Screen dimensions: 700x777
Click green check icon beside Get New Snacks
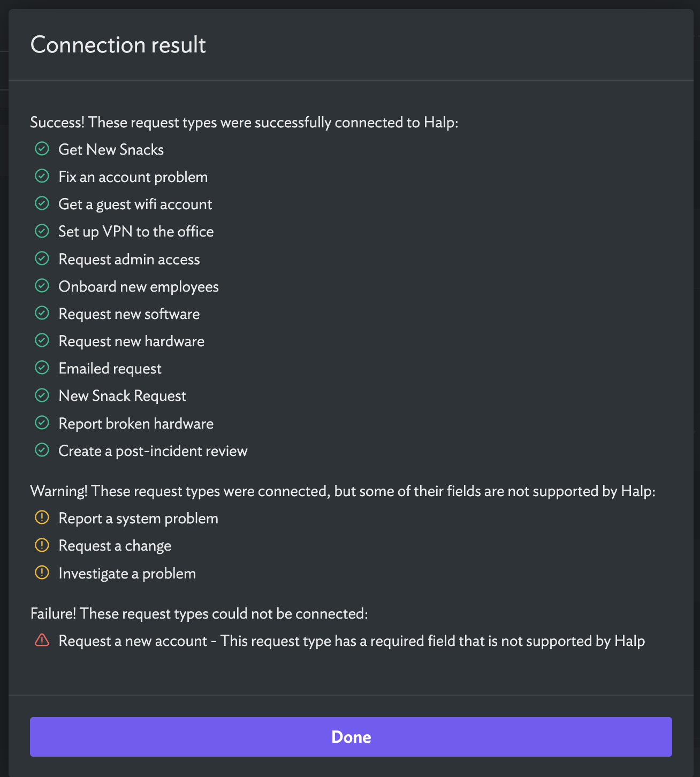click(x=42, y=149)
